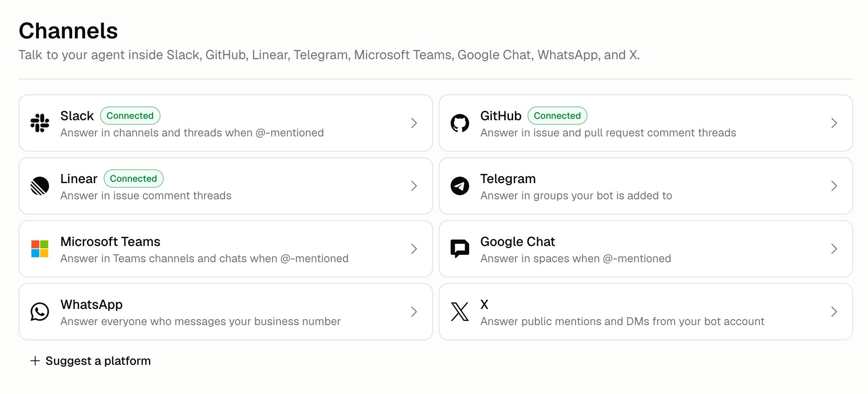
Task: Click 'Answer in spaces when @-mentioned' description
Action: click(576, 259)
